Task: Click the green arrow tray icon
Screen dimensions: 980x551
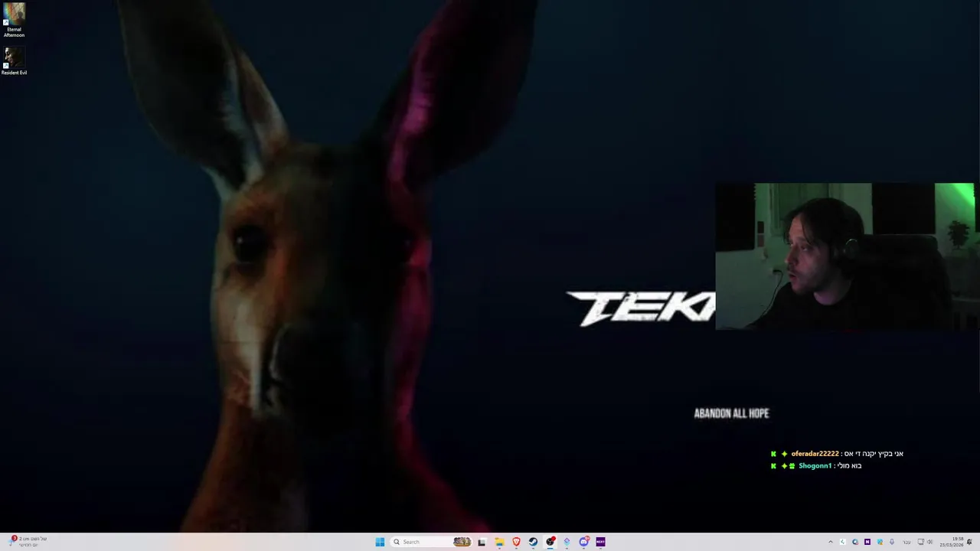Action: point(843,542)
